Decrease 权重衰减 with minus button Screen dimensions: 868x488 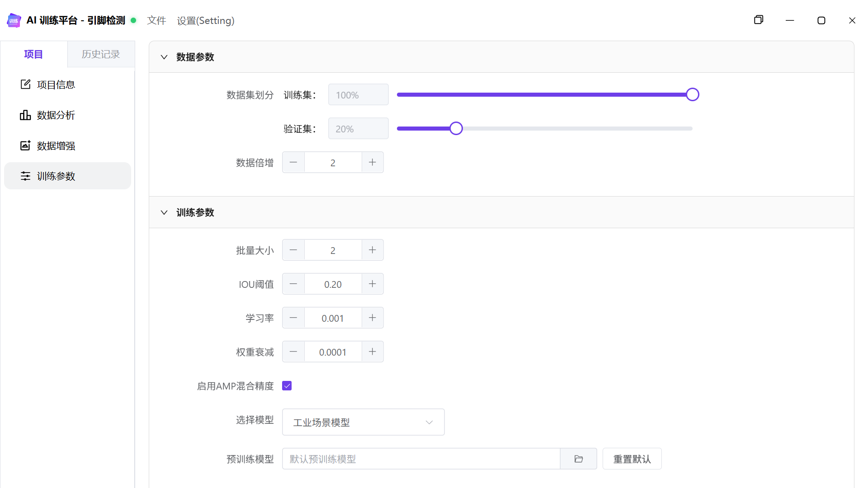pyautogui.click(x=293, y=352)
